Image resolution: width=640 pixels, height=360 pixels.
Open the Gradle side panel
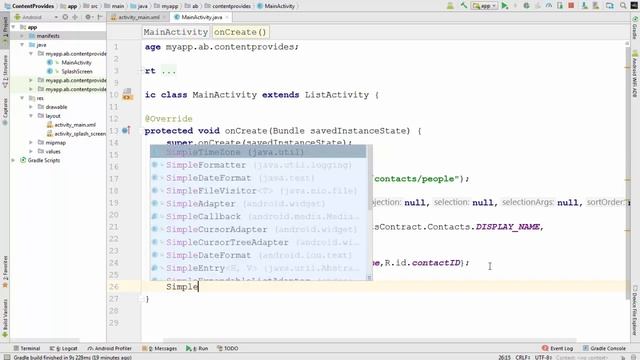[x=635, y=28]
